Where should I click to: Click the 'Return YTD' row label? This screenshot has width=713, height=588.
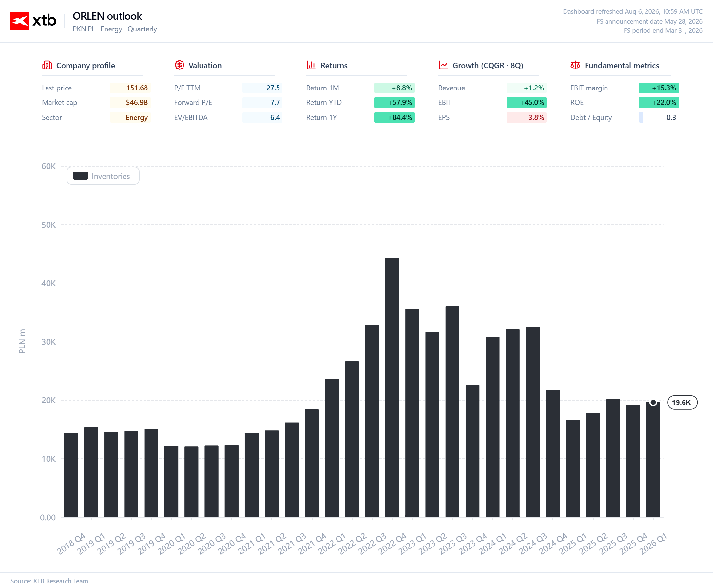(x=324, y=102)
